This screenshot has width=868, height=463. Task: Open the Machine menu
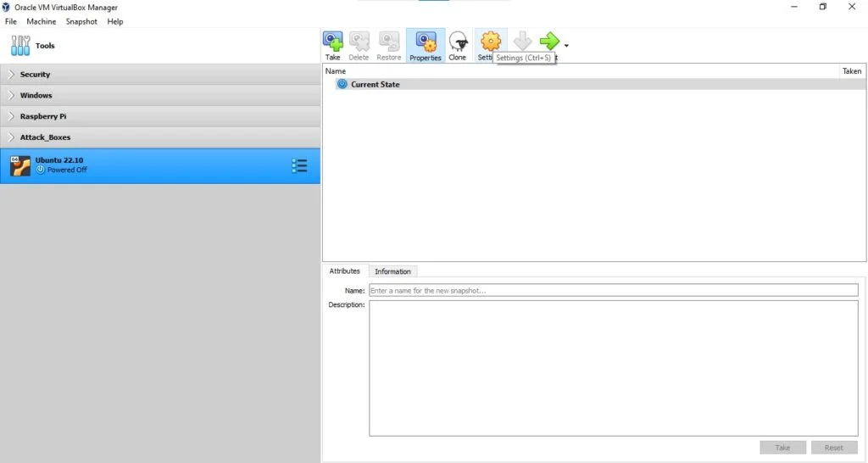(x=41, y=21)
